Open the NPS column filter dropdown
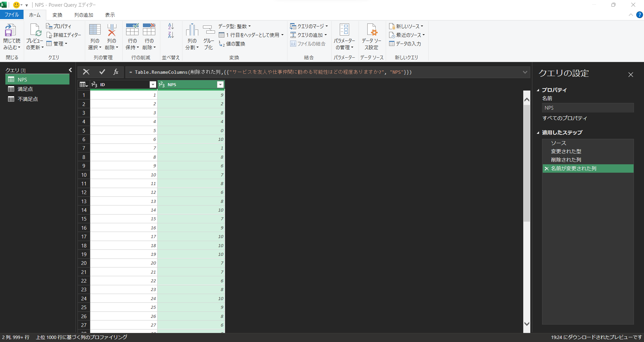This screenshot has width=644, height=342. (x=220, y=84)
